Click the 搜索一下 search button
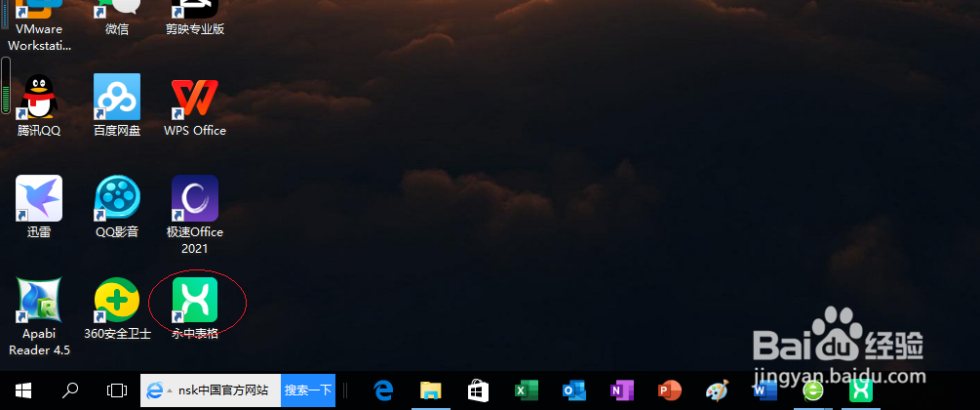980x410 pixels. tap(308, 390)
